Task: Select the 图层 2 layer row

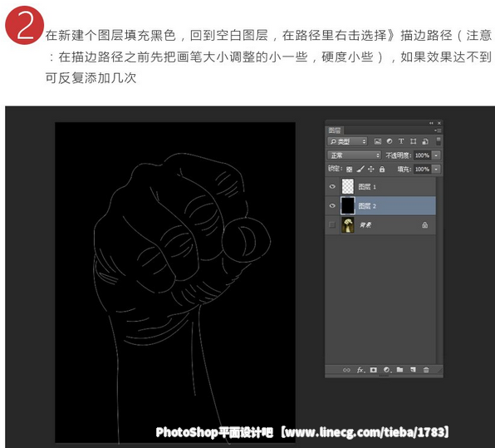Action: (x=380, y=205)
